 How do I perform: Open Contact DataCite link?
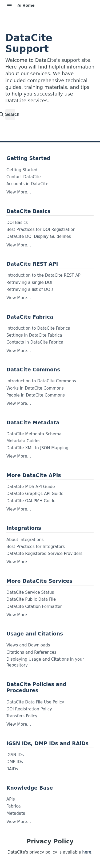tap(23, 177)
